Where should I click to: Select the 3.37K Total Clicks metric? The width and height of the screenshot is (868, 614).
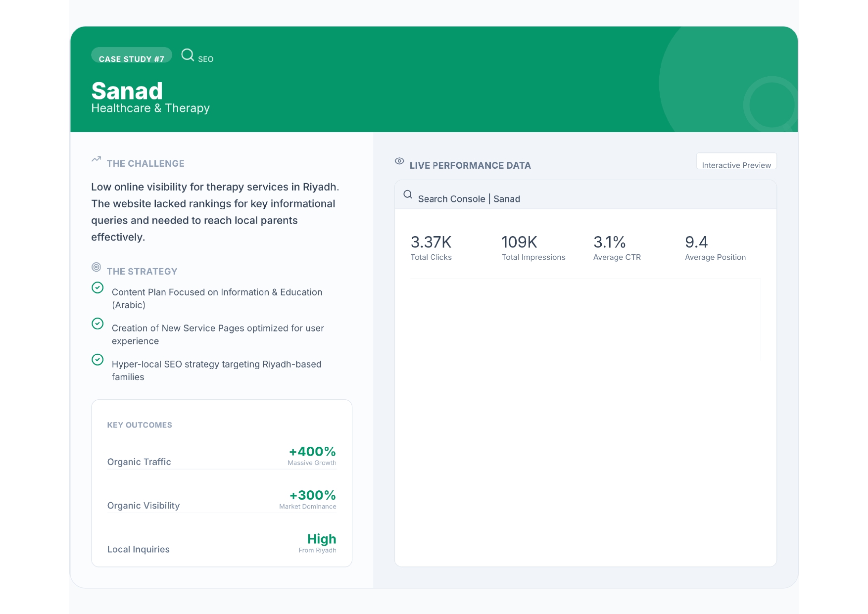point(431,247)
